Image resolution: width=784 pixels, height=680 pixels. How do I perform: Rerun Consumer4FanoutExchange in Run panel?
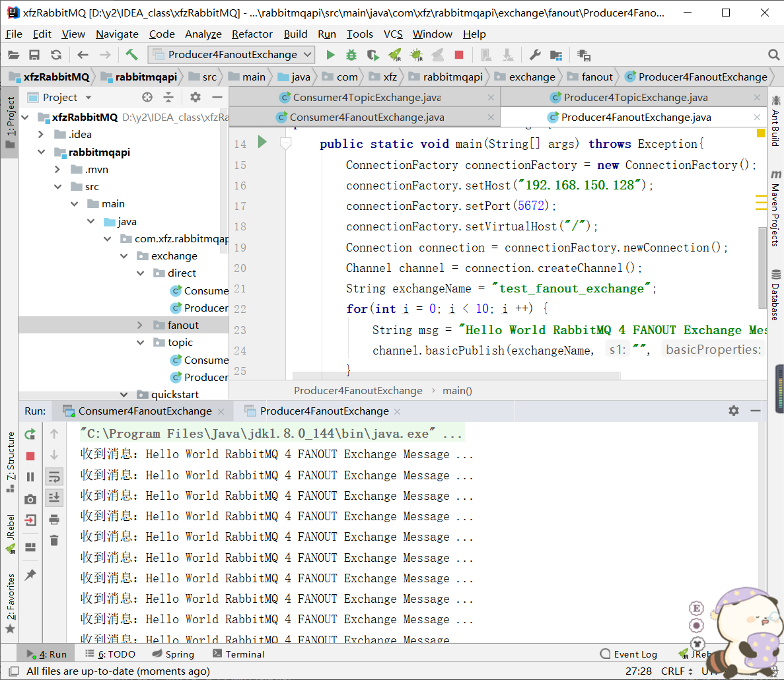tap(30, 434)
